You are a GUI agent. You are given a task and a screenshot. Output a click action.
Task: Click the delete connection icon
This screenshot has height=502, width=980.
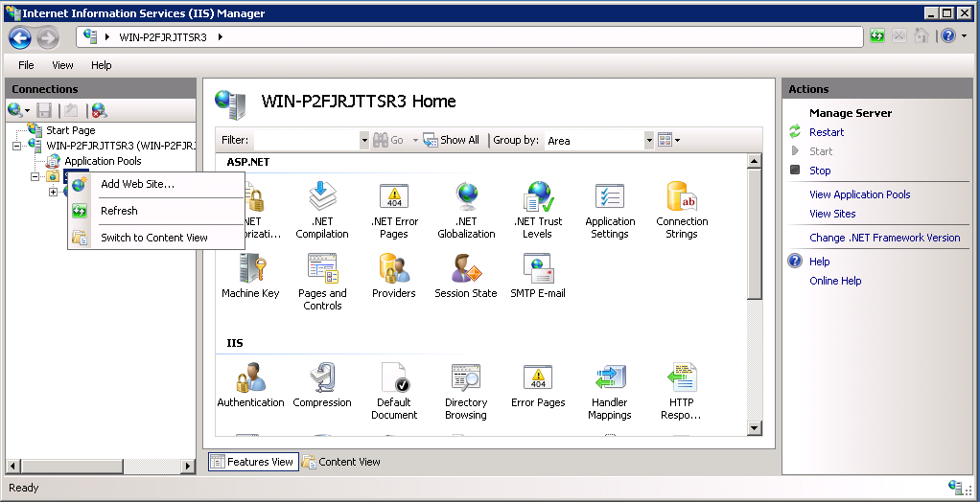[100, 111]
